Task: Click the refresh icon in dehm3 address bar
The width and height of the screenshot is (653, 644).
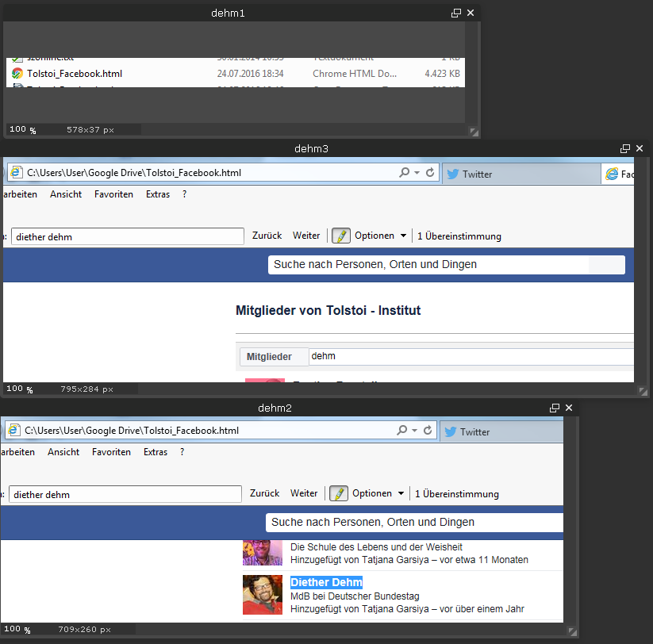Action: click(430, 172)
